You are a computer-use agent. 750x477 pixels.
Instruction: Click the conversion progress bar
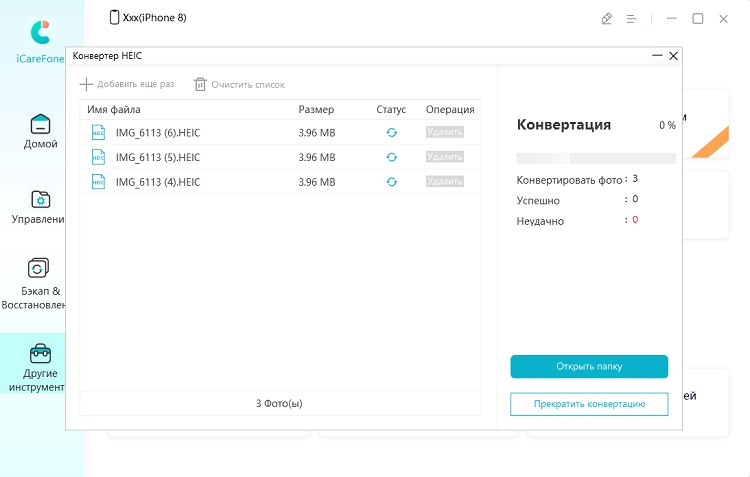click(x=596, y=158)
